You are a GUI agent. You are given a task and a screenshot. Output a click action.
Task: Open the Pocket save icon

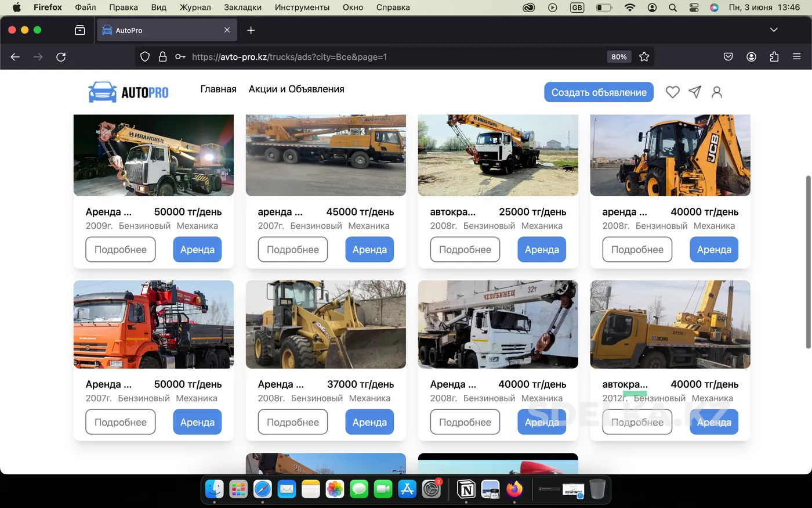pyautogui.click(x=728, y=57)
